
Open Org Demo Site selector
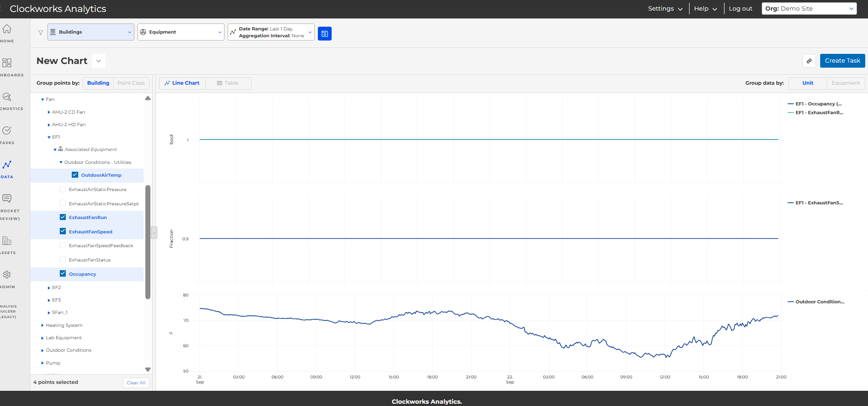[x=809, y=9]
